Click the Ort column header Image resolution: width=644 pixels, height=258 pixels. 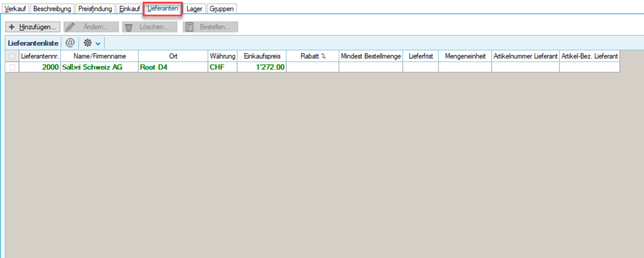(173, 56)
